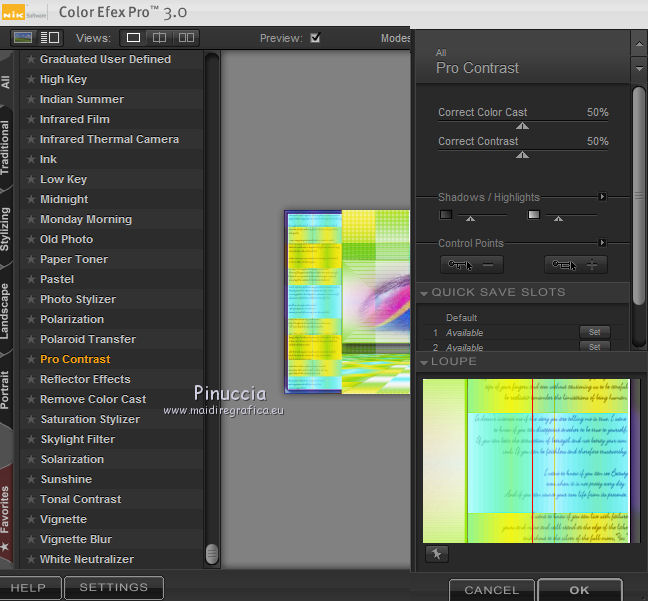Switch to filter list with preview icon
The height and width of the screenshot is (601, 648).
pos(50,38)
